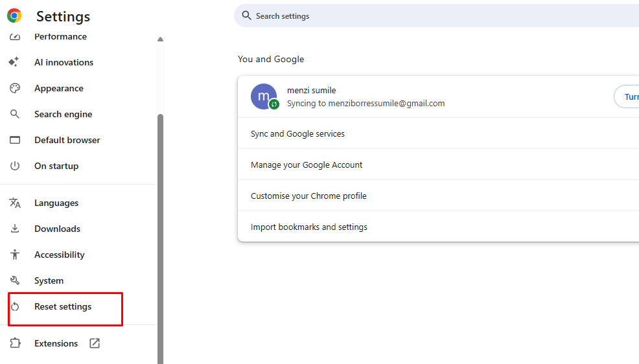Click the Chrome logo icon
This screenshot has height=364, width=639.
click(x=14, y=16)
